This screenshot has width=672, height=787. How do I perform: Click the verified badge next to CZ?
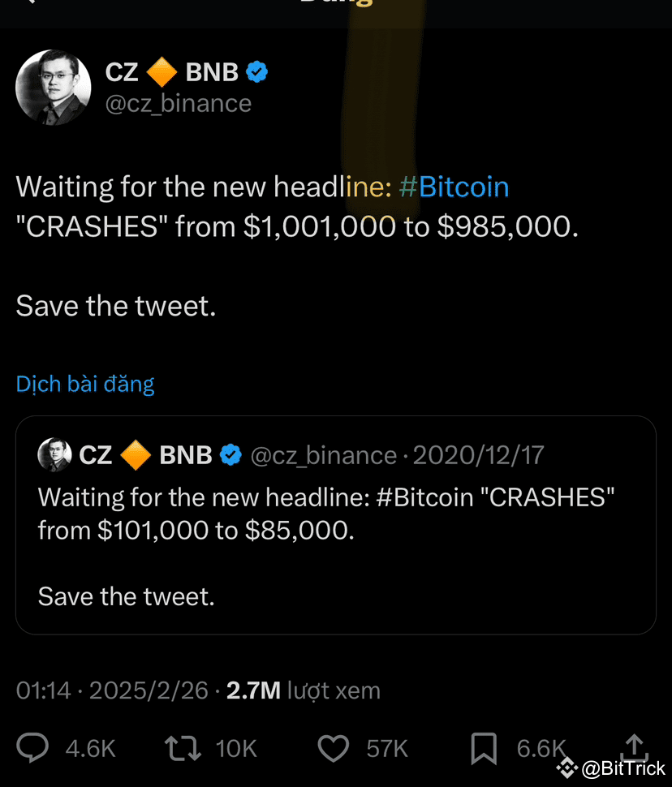click(257, 71)
